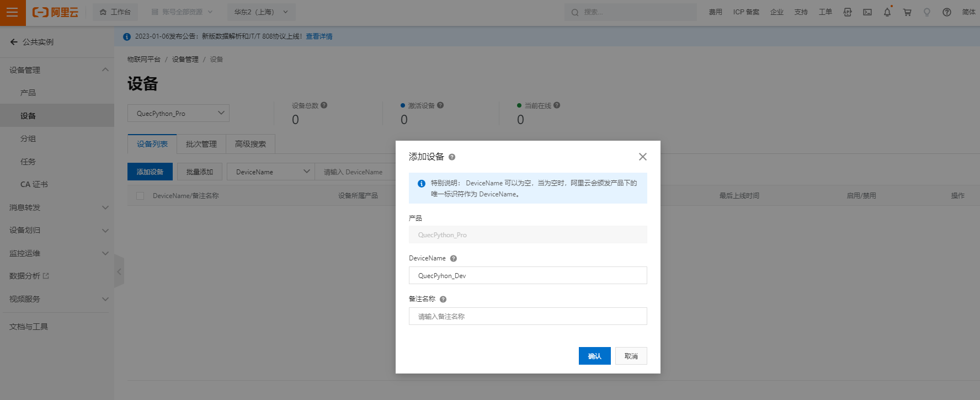Focus the 请输入 DeviceName search field

355,172
